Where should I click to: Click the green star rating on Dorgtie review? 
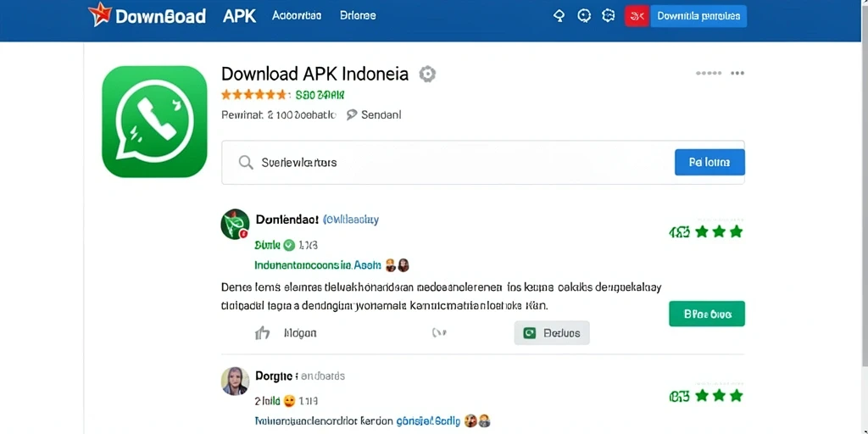[x=719, y=395]
